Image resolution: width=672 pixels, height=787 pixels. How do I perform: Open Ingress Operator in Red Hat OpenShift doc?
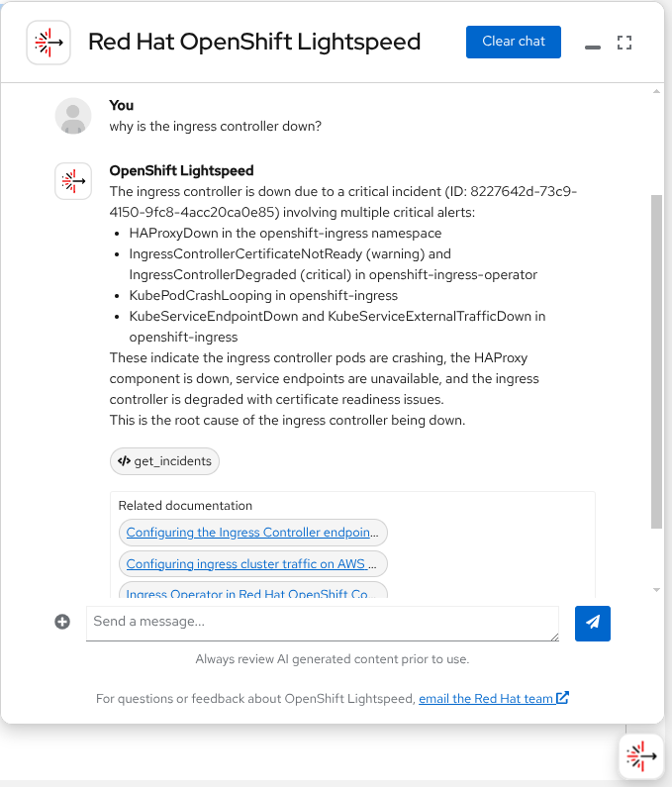click(x=252, y=594)
